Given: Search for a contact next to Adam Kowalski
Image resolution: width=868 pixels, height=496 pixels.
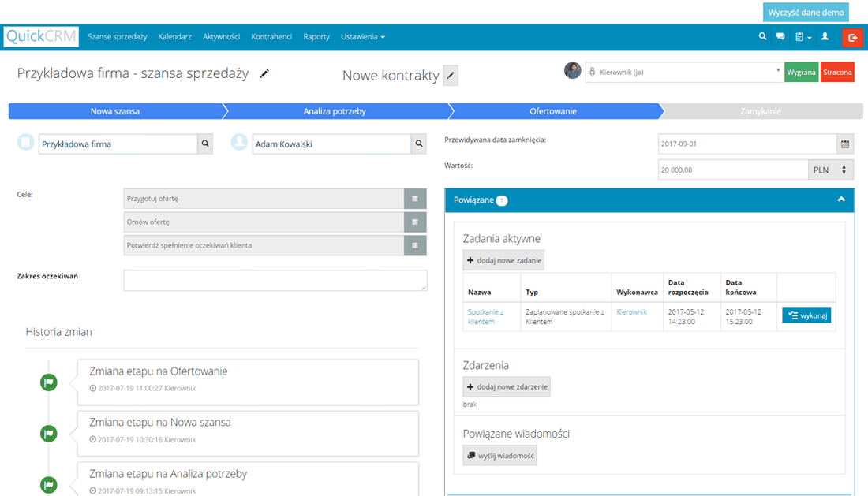Looking at the screenshot, I should 418,144.
